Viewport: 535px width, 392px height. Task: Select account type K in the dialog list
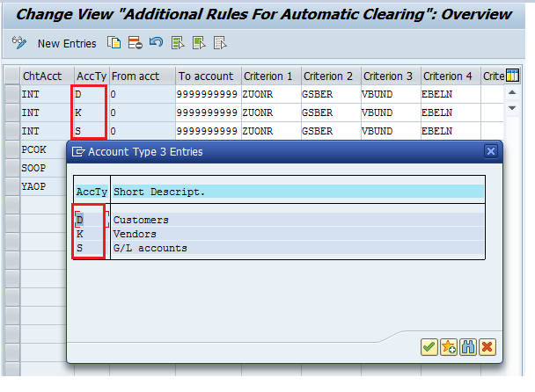point(79,234)
